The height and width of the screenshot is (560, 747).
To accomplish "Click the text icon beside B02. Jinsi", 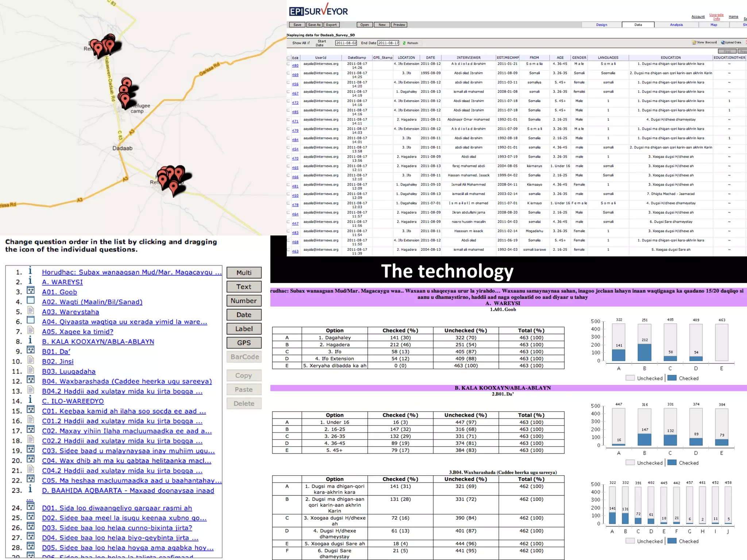I will tap(31, 360).
